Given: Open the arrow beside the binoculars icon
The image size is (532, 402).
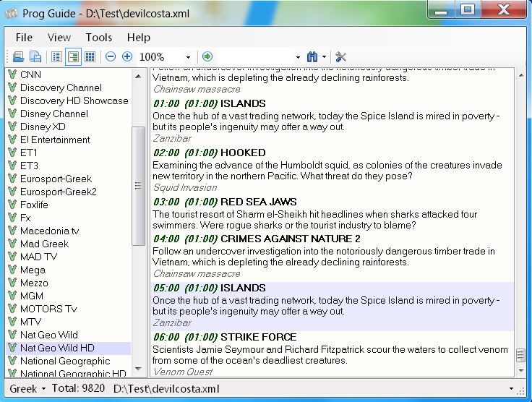Looking at the screenshot, I should pyautogui.click(x=324, y=57).
